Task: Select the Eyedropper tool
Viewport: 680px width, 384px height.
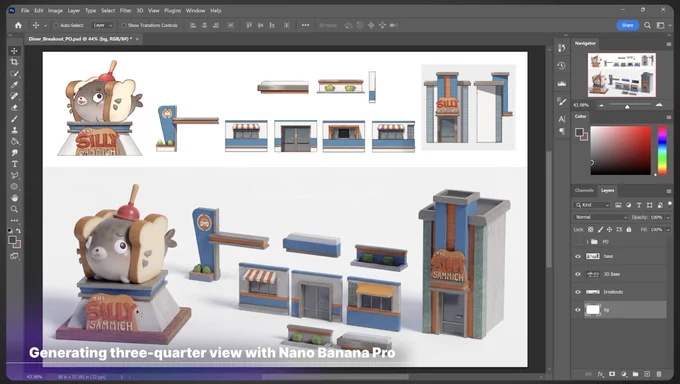Action: point(14,85)
